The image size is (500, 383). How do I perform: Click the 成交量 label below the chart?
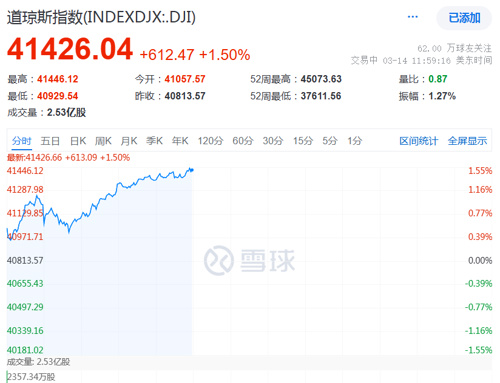pyautogui.click(x=38, y=362)
